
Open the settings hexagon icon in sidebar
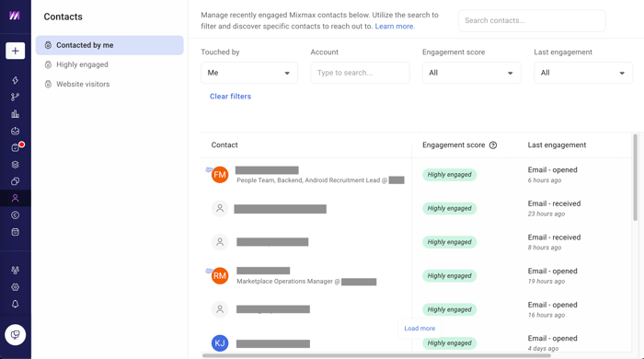click(x=16, y=287)
